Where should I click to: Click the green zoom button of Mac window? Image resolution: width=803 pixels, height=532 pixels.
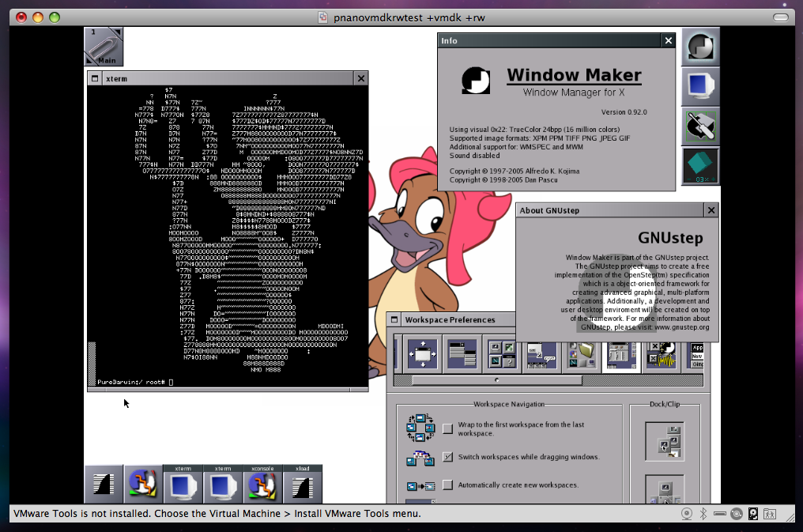55,17
